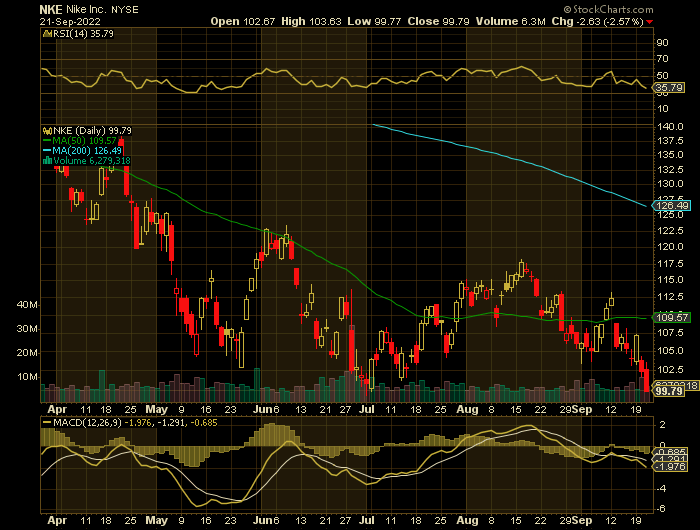700x530 pixels.
Task: Click the red down-arrow beside Chg
Action: coord(650,22)
